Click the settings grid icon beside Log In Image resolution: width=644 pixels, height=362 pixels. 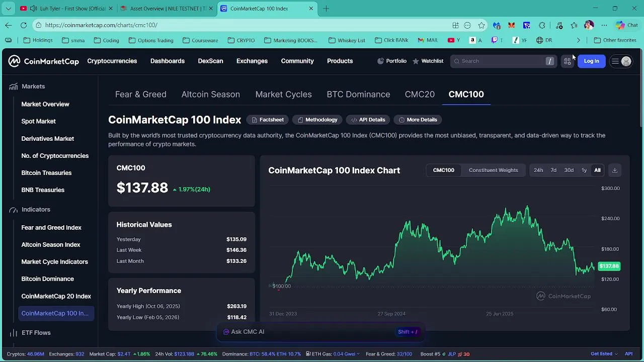(568, 61)
